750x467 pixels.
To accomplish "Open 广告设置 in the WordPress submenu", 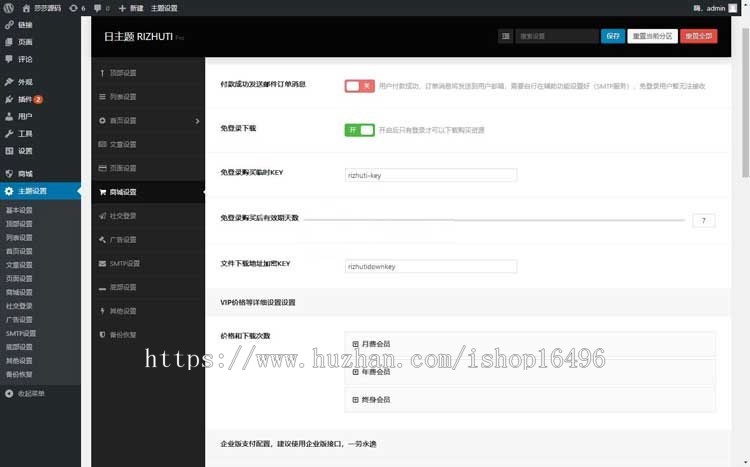I will 19,320.
